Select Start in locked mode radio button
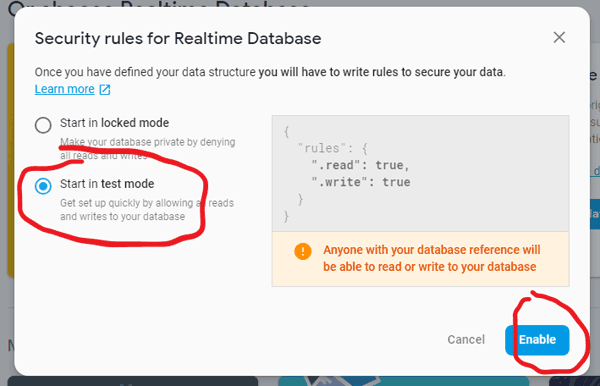 tap(43, 125)
